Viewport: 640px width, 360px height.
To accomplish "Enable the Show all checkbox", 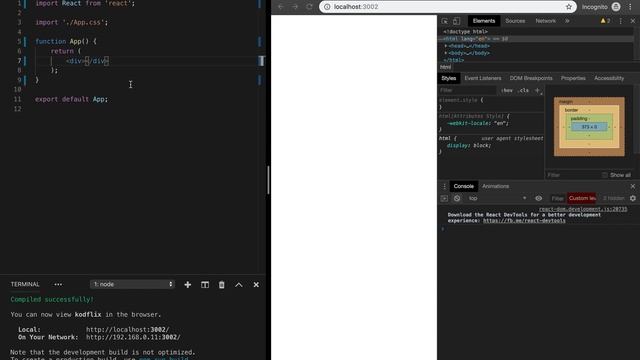I will coord(604,175).
